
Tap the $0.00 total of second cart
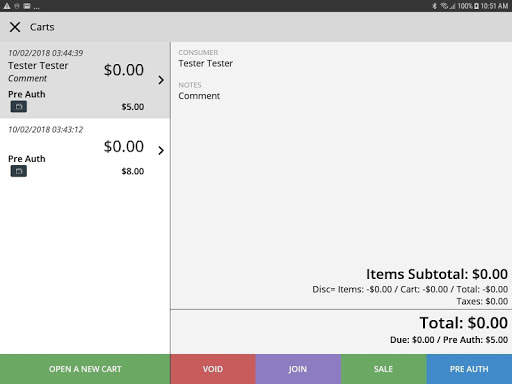(124, 146)
